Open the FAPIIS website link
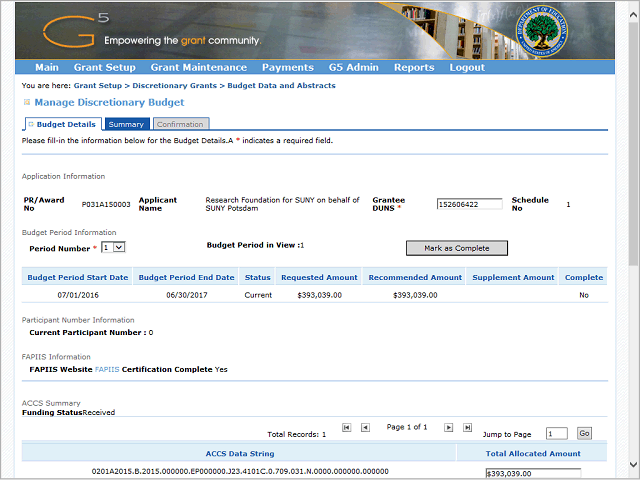The height and width of the screenshot is (480, 640). click(x=107, y=369)
